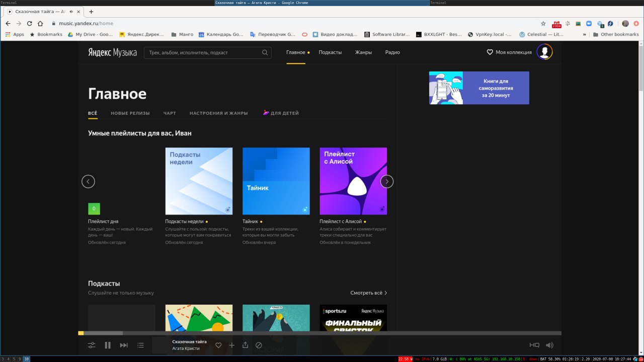Click the dislike (don't recommend) icon
The width and height of the screenshot is (644, 362).
pyautogui.click(x=259, y=345)
